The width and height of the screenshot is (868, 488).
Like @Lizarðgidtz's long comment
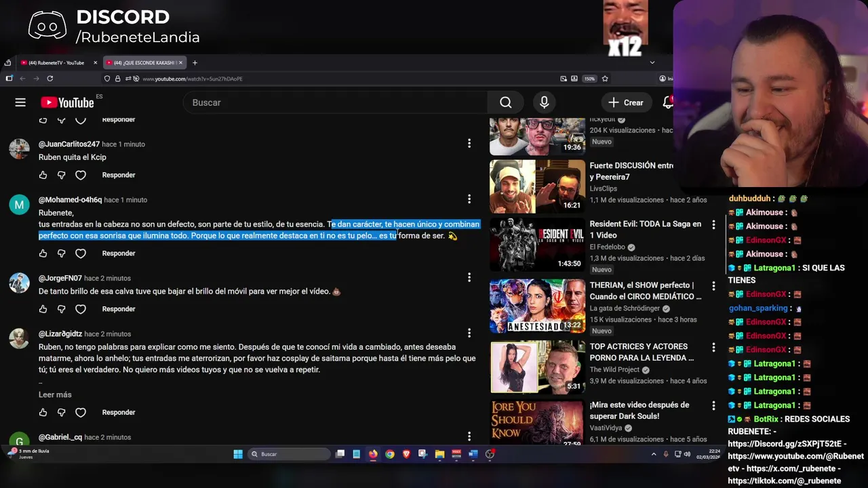43,412
